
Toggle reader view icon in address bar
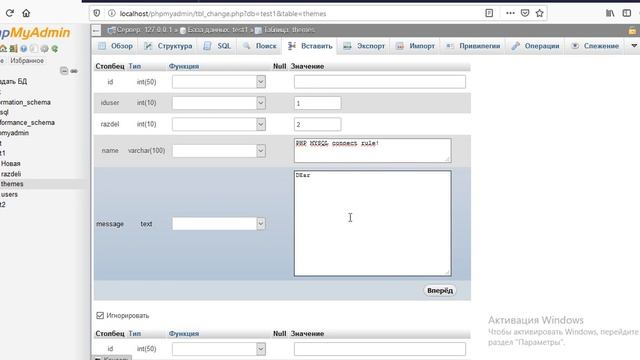tap(489, 13)
